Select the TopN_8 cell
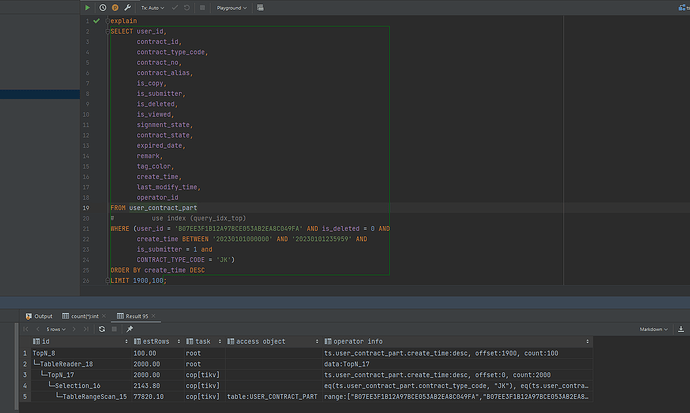This screenshot has height=413, width=690. (81, 353)
